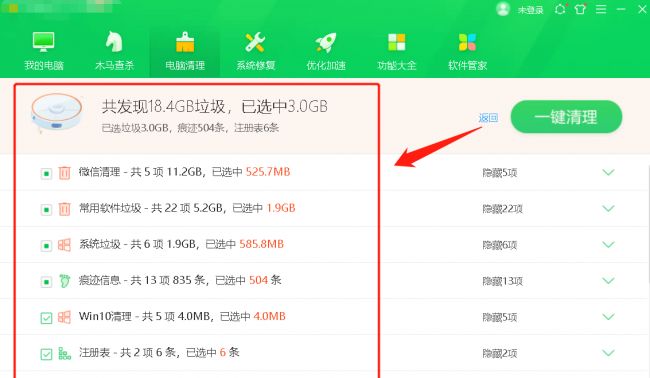Switch to the 功能大全 tab label
Viewport: 650px width, 378px height.
pyautogui.click(x=397, y=65)
